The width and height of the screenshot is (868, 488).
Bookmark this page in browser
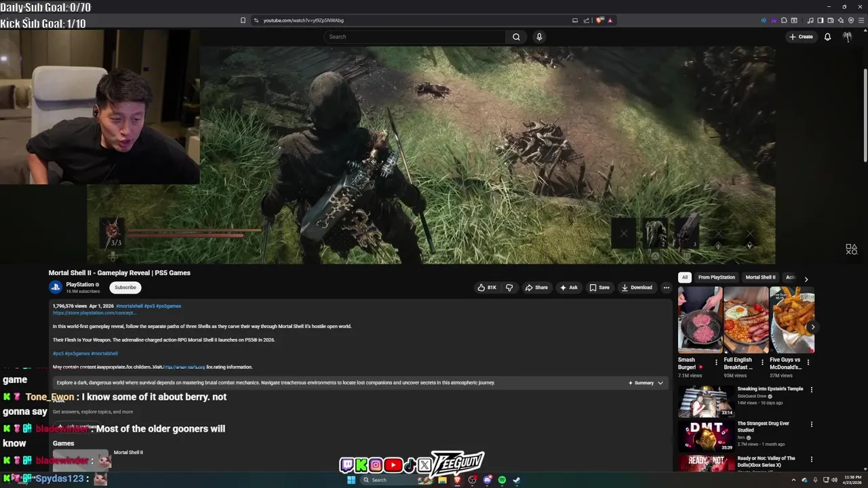243,20
